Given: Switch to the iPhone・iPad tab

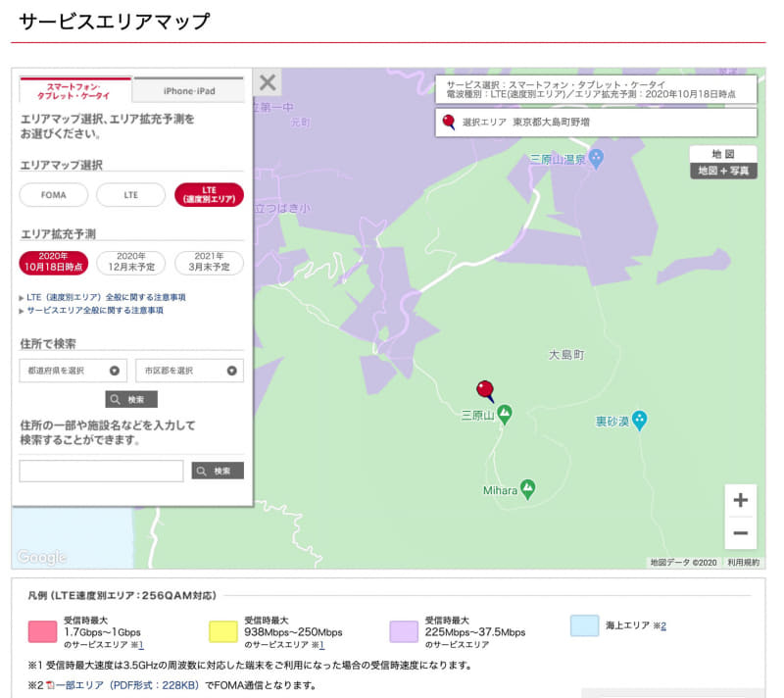Looking at the screenshot, I should coord(189,91).
